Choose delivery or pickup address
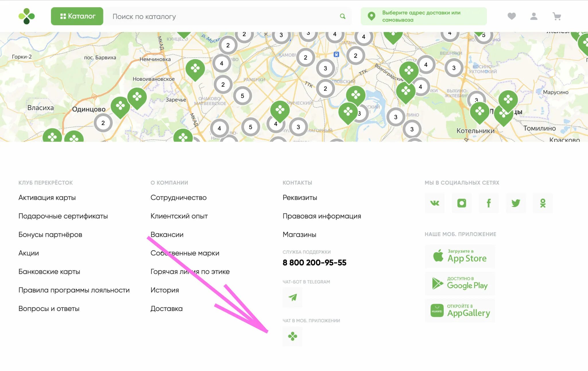588x371 pixels. 423,16
